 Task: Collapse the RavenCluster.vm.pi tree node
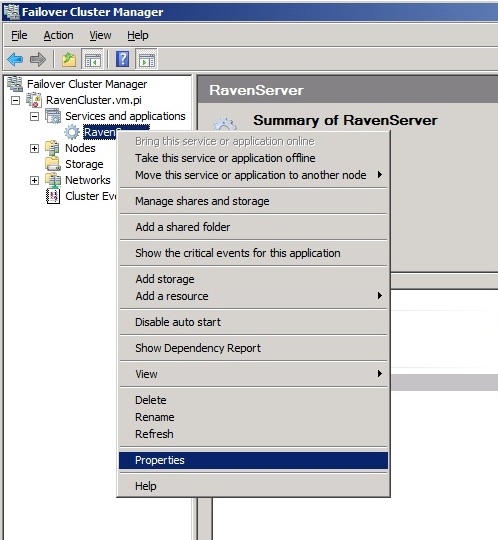coord(15,100)
